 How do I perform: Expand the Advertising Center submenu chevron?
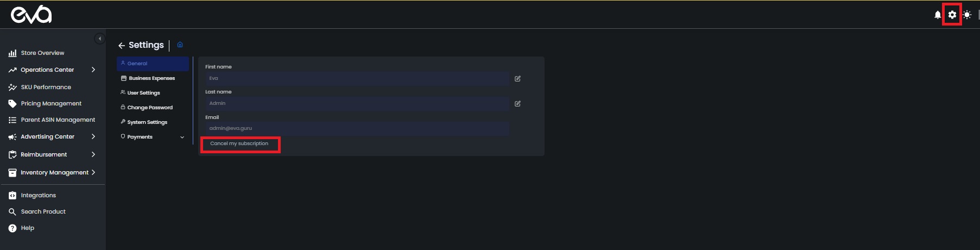click(93, 136)
